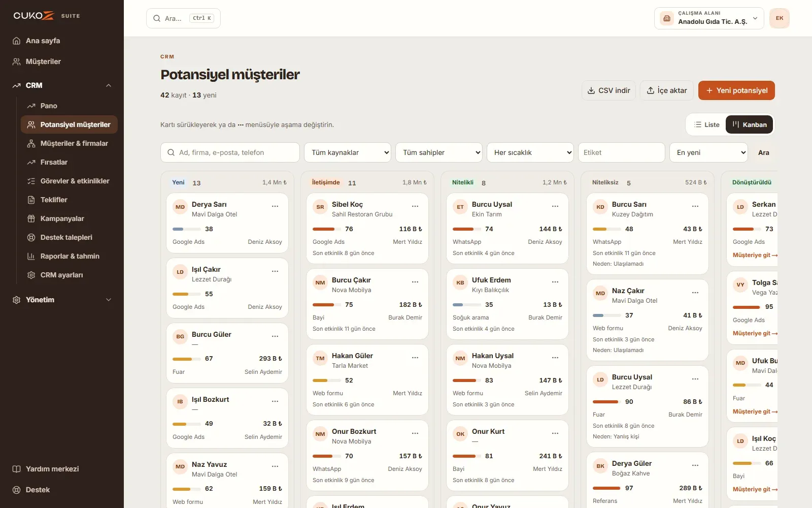
Task: Navigate to Fırsatlar
Action: point(69,162)
